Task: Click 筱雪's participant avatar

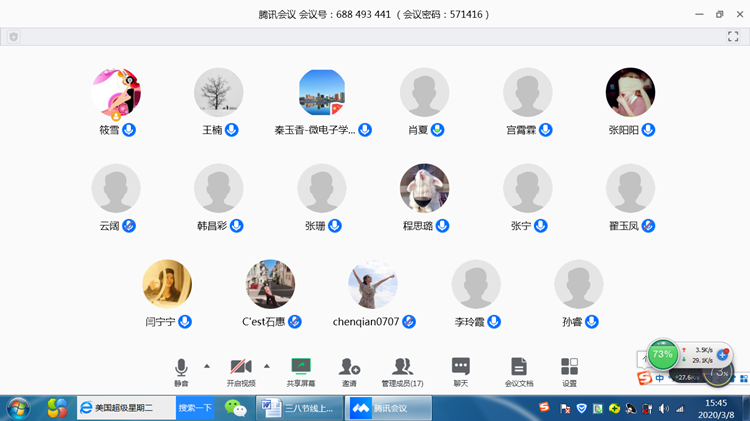Action: pos(116,93)
